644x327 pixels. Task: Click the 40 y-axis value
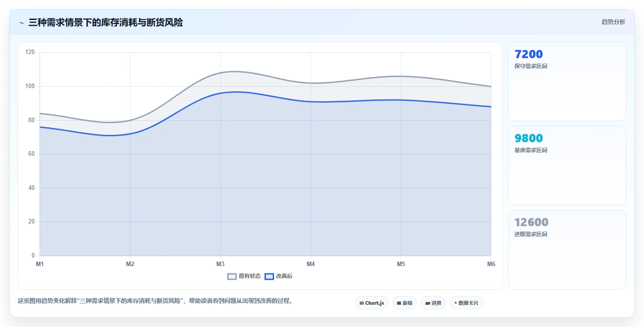31,188
